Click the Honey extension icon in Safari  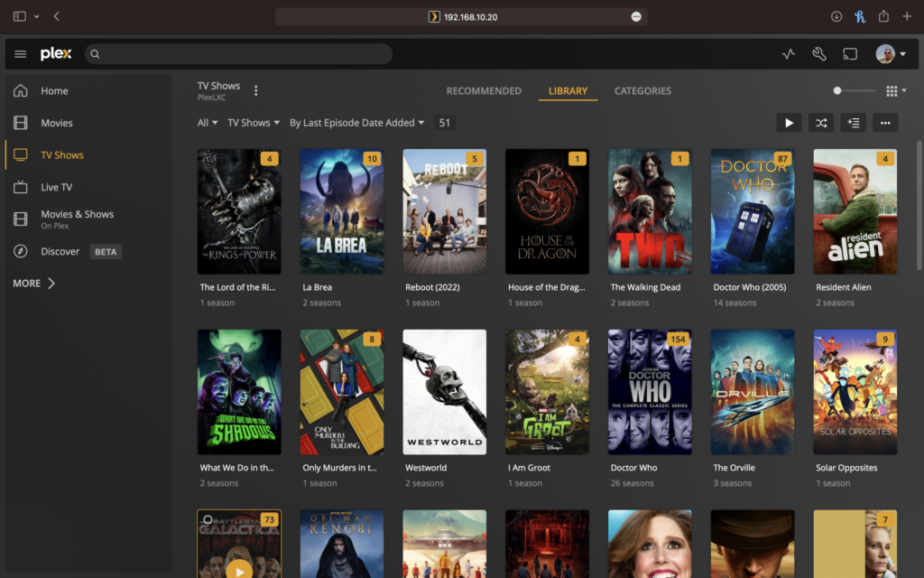pyautogui.click(x=860, y=16)
